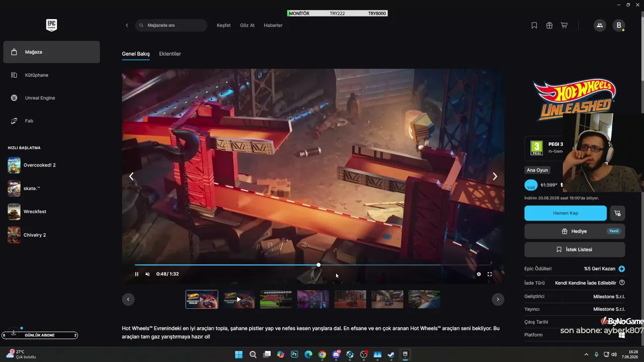Image resolution: width=644 pixels, height=362 pixels.
Task: Open the profile avatar B menu
Action: [x=618, y=25]
